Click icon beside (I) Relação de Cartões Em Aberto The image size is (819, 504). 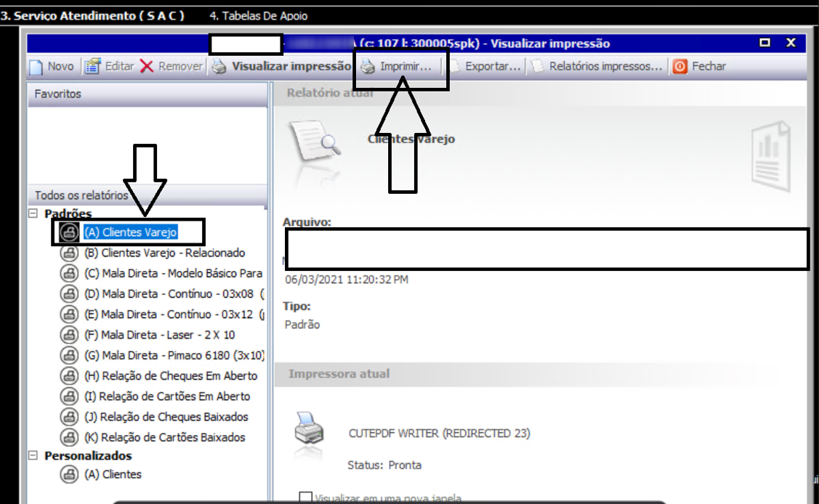[x=69, y=396]
